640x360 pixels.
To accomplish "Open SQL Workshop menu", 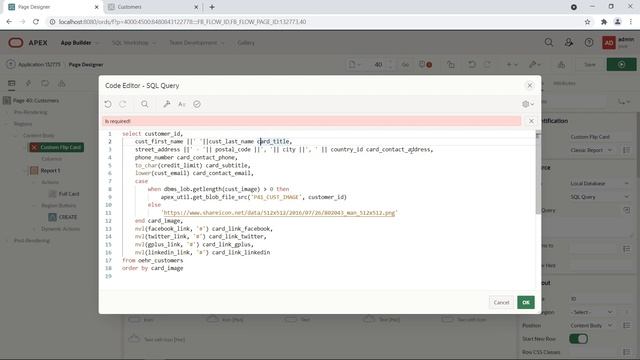I will click(x=133, y=42).
